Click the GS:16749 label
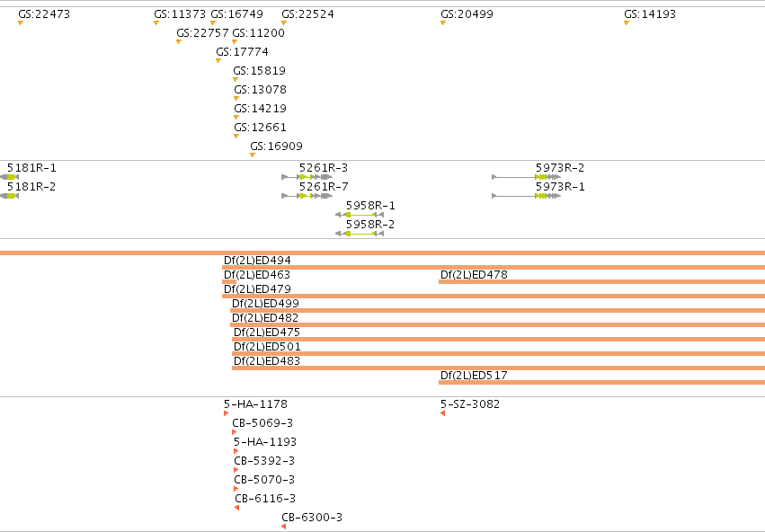This screenshot has height=532, width=765. [x=236, y=14]
